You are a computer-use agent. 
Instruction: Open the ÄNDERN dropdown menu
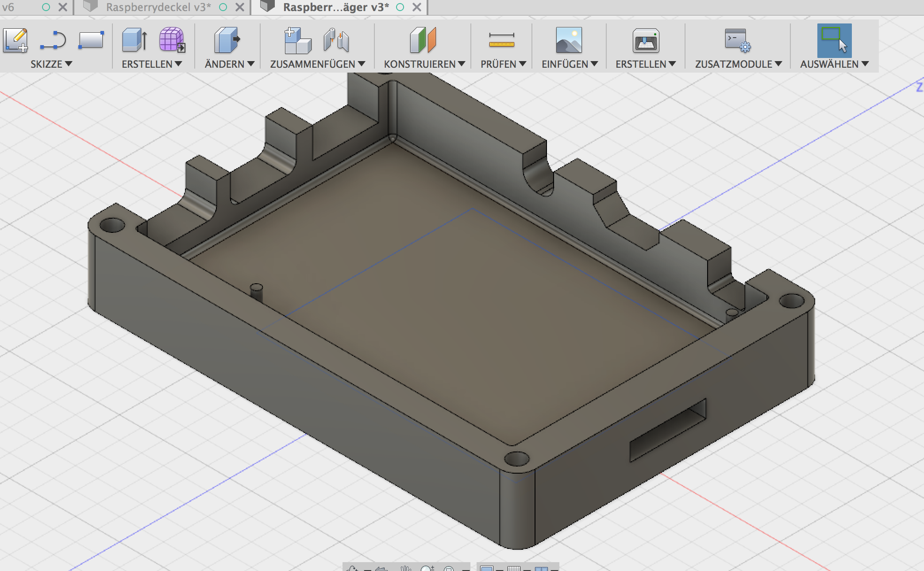coord(229,64)
